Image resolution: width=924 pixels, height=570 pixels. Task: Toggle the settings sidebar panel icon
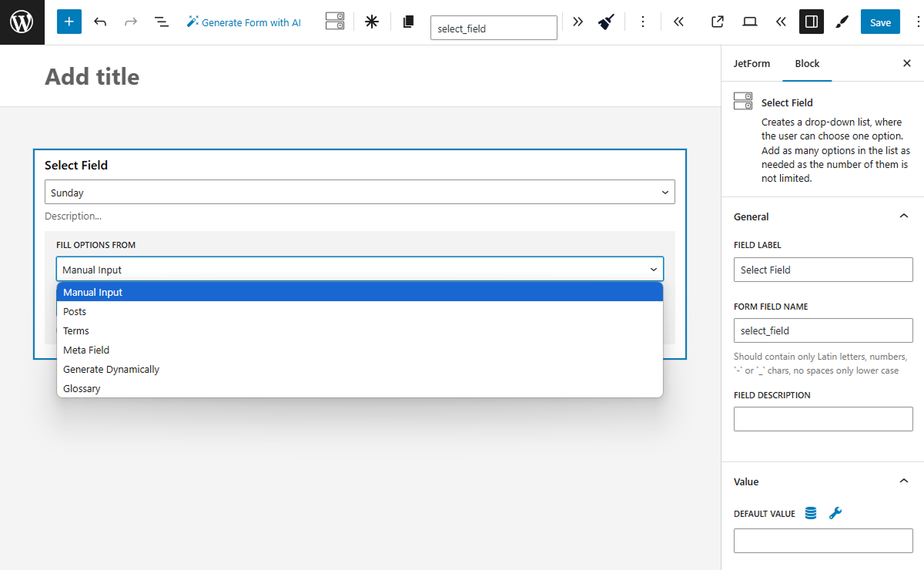click(811, 22)
